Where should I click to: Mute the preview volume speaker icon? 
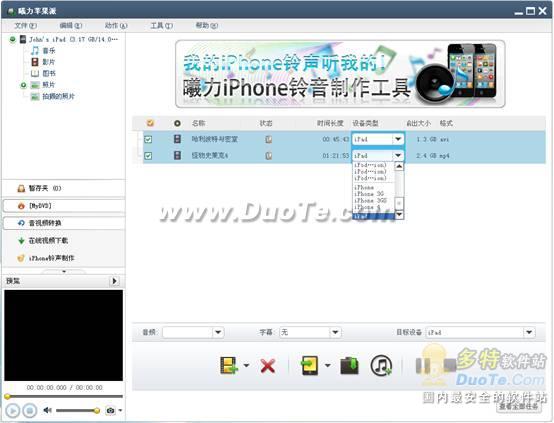tap(47, 410)
